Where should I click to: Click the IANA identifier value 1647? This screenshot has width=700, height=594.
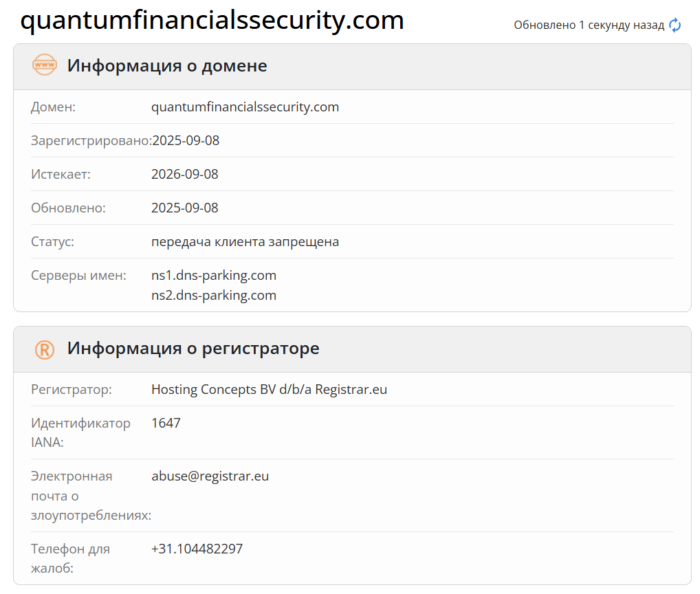click(166, 423)
